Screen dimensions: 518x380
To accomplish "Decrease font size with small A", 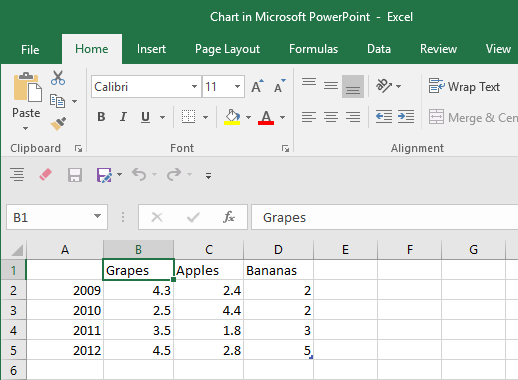I will [279, 87].
